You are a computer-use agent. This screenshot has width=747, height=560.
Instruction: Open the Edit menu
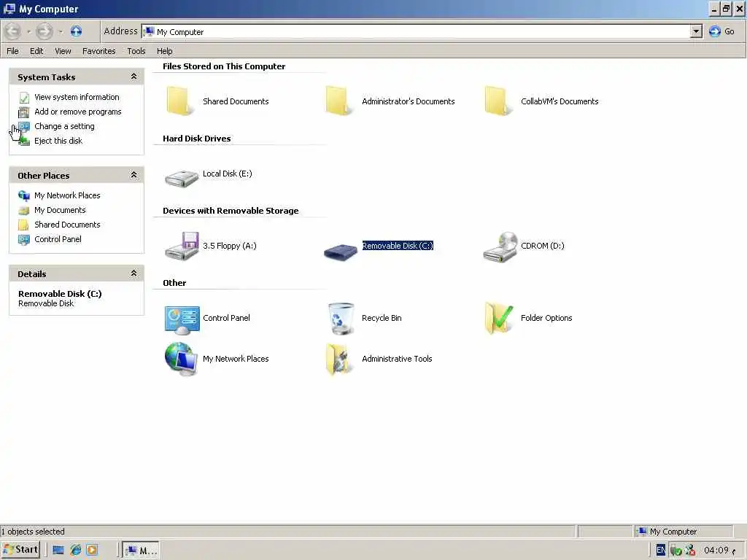tap(36, 51)
